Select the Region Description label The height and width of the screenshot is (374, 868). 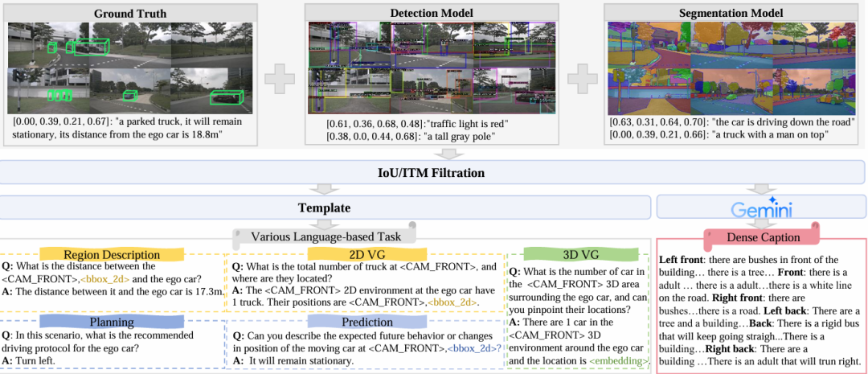[x=112, y=255]
